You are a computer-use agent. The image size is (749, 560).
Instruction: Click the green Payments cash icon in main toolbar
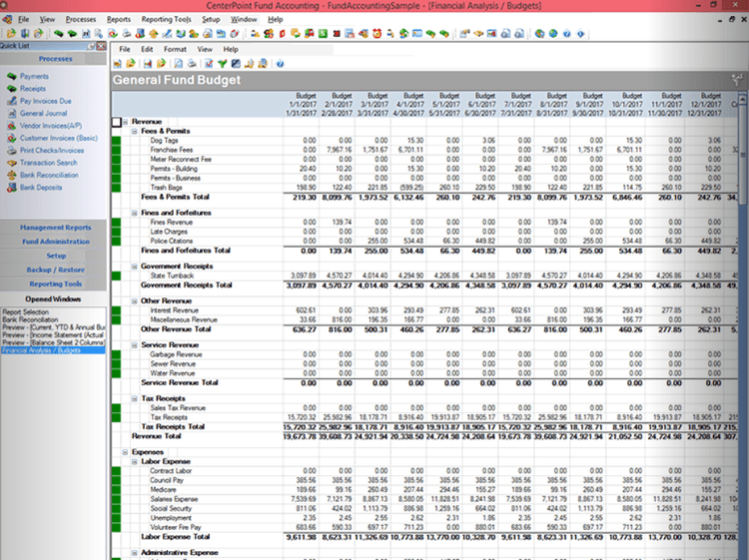58,33
